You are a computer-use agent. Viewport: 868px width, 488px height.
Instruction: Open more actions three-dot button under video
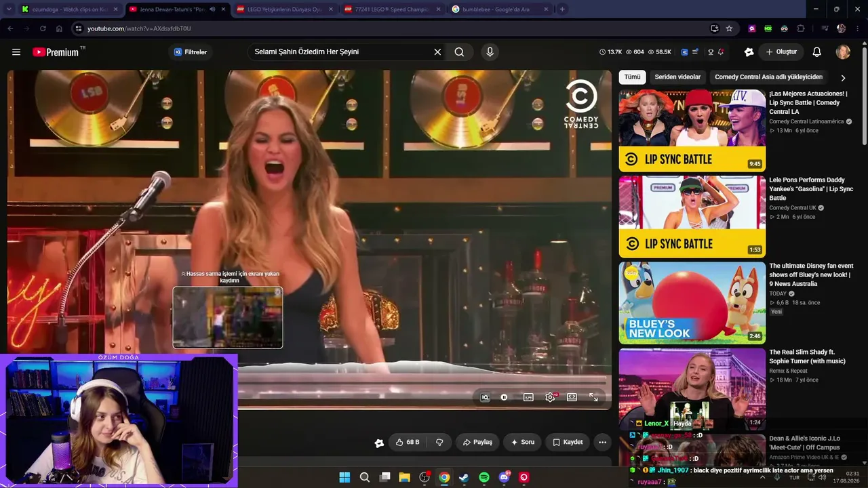(x=602, y=442)
